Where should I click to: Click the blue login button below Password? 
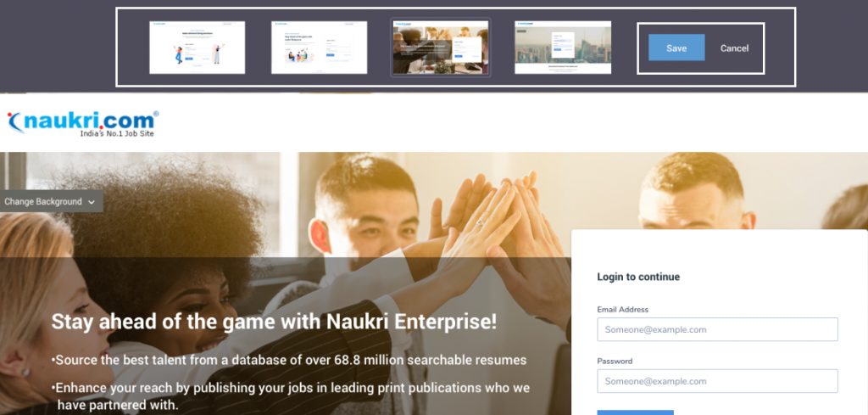pos(635,412)
